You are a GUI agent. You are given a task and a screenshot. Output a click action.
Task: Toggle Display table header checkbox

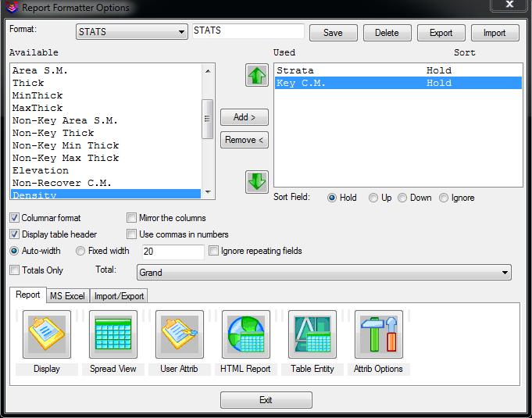[x=14, y=234]
